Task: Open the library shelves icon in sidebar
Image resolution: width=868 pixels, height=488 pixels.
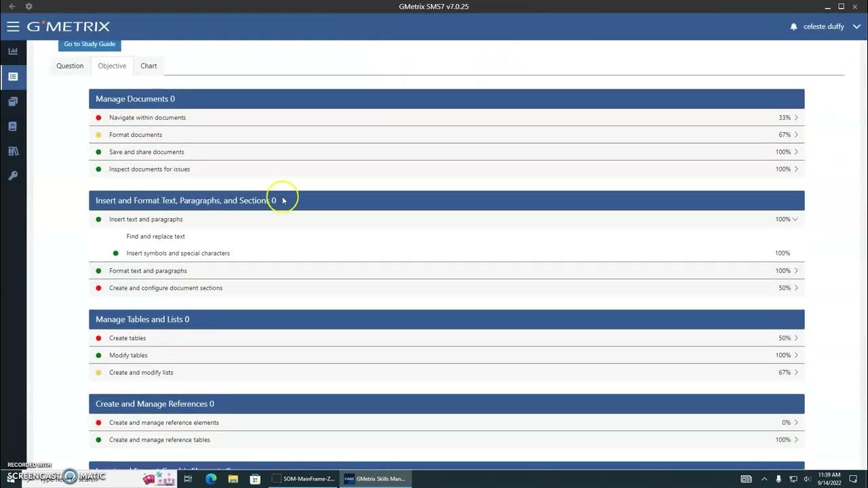Action: coord(13,151)
